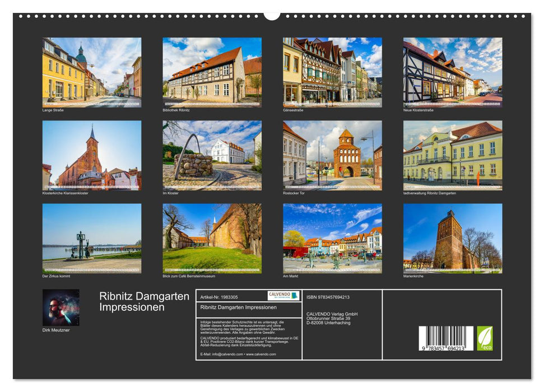Open the info@calvendo.de email link
The image size is (544, 392).
tap(226, 354)
